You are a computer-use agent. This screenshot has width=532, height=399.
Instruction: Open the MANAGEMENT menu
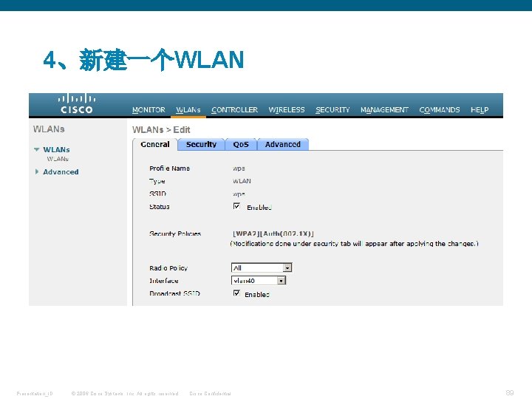(x=384, y=110)
